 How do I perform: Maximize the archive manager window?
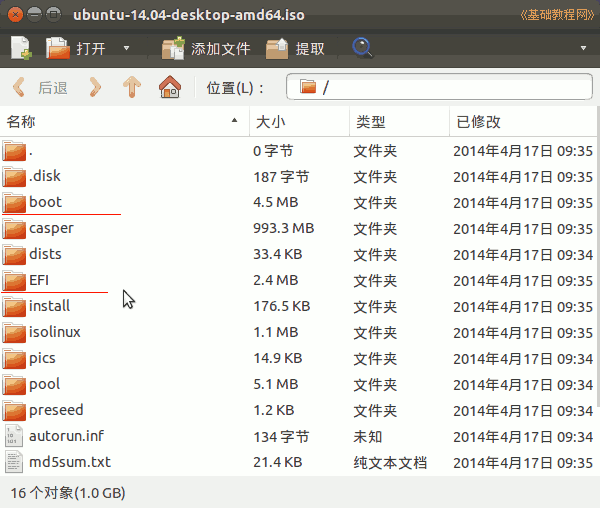click(x=54, y=15)
